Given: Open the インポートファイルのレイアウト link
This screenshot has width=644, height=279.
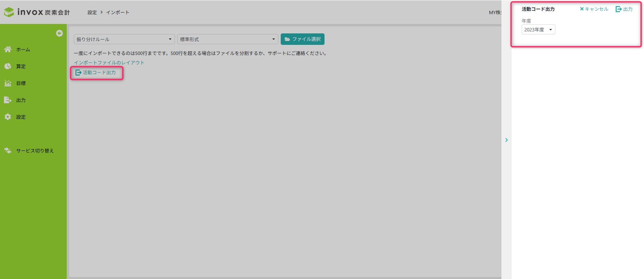Looking at the screenshot, I should pos(109,62).
